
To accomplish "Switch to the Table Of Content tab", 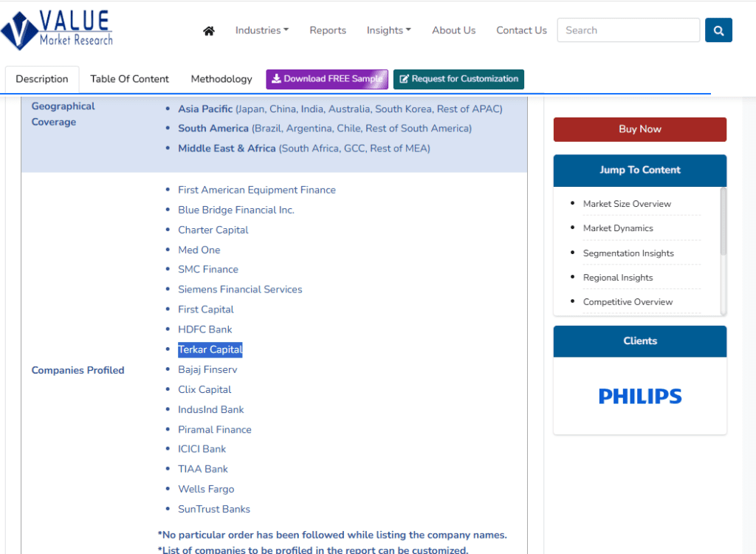I will pyautogui.click(x=129, y=79).
